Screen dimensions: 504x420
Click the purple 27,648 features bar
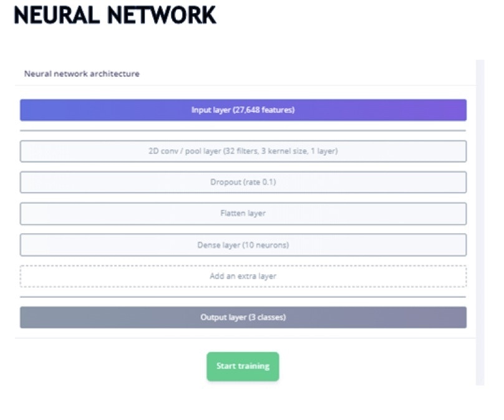pos(243,110)
